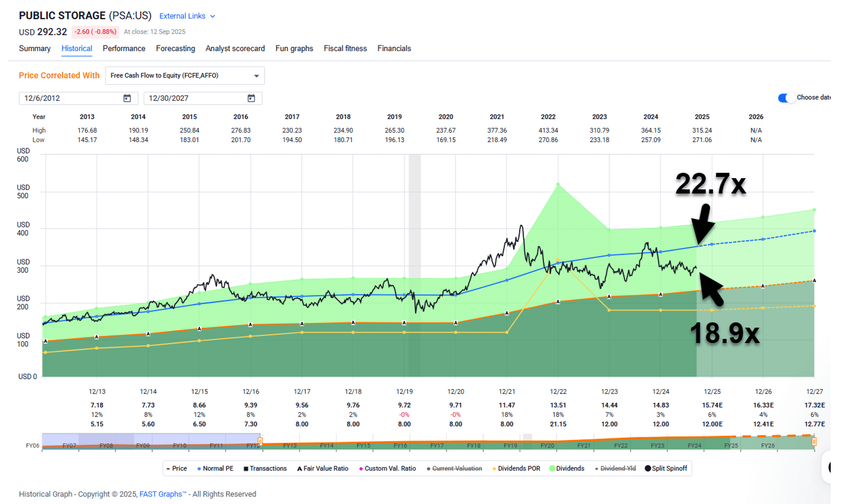
Task: Toggle the Split Spinoff legend item
Action: click(x=666, y=468)
